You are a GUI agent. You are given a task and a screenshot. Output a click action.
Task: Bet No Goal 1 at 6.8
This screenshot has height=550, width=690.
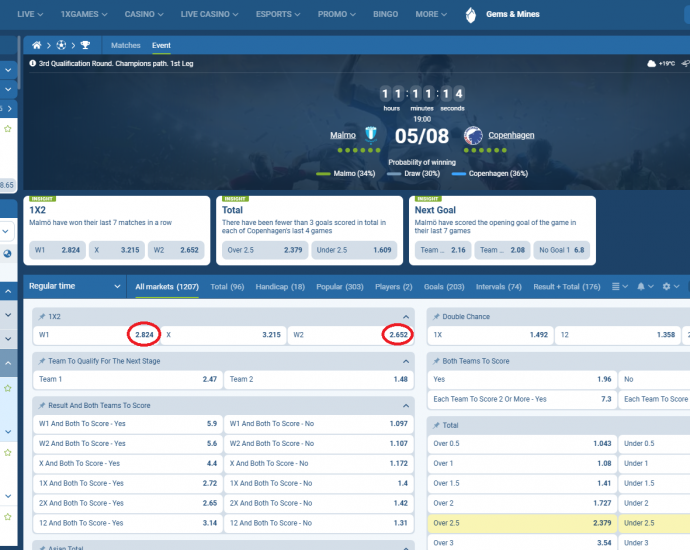[562, 250]
